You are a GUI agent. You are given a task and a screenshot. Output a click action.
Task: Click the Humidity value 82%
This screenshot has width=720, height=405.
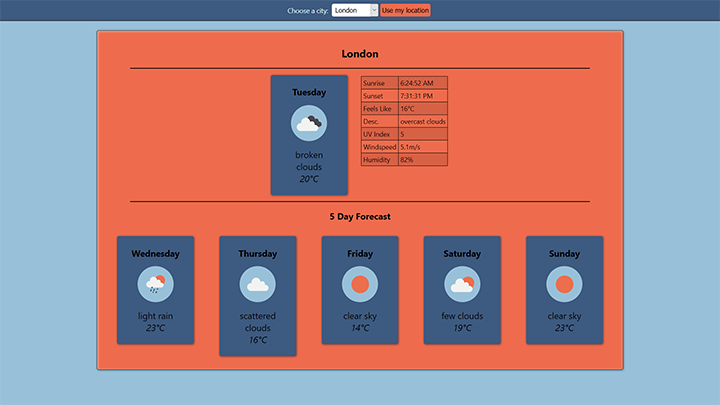[x=422, y=160]
